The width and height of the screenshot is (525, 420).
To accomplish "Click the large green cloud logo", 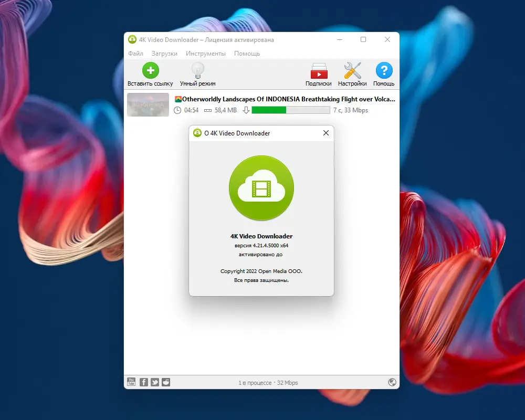I will tap(261, 188).
